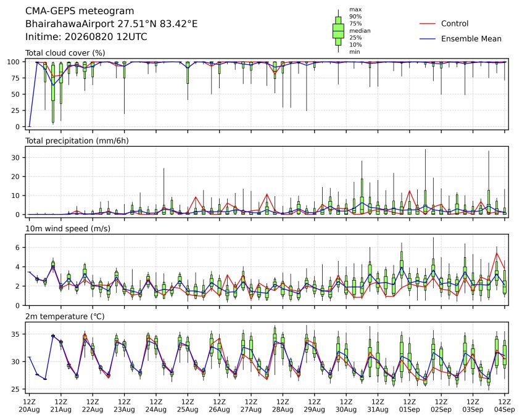Click the 12Z 25Aug time-axis label
Screen dimensions: 522x420
pyautogui.click(x=188, y=406)
